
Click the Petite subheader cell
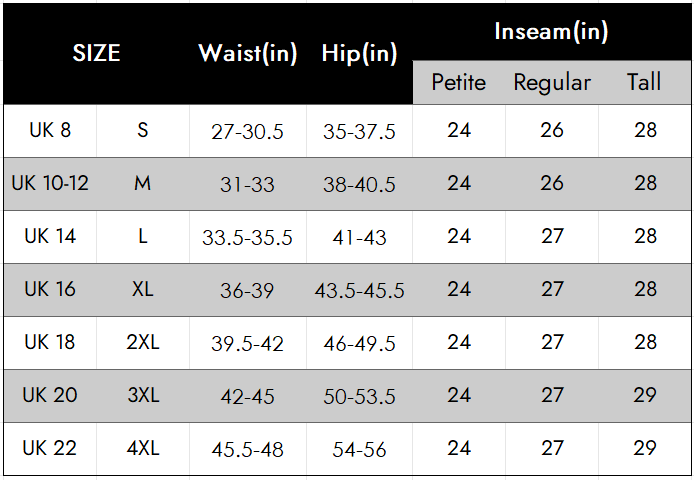pyautogui.click(x=459, y=82)
